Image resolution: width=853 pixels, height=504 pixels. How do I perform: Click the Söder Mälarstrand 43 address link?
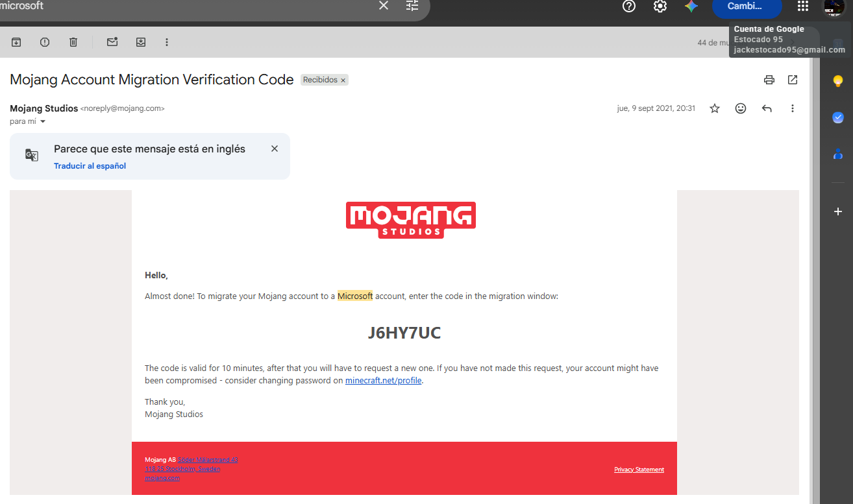[x=208, y=460]
